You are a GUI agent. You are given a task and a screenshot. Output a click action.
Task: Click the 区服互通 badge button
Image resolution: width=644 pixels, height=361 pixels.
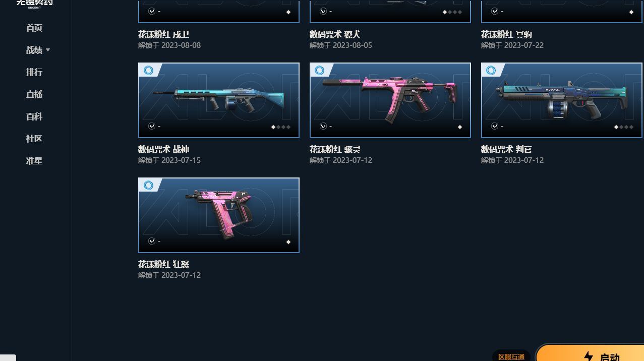point(511,356)
